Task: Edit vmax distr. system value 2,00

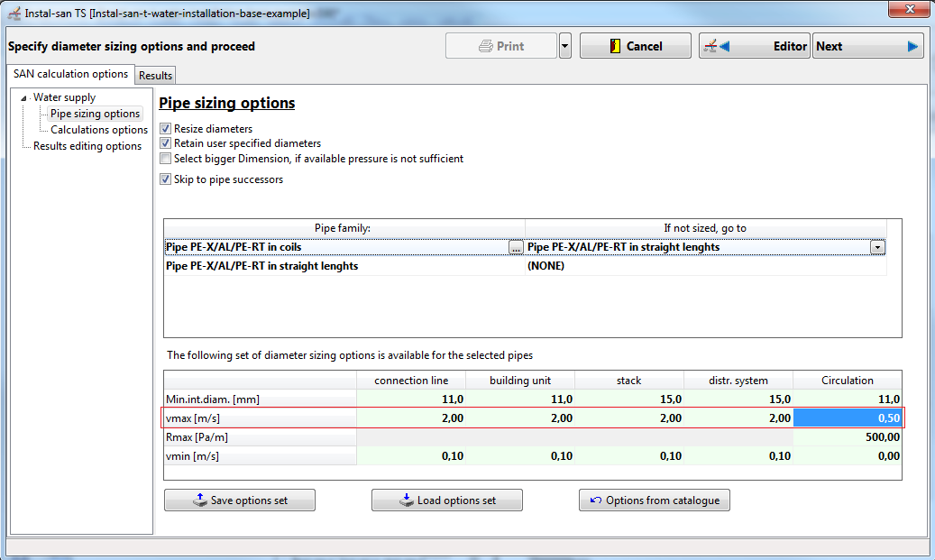Action: point(738,418)
